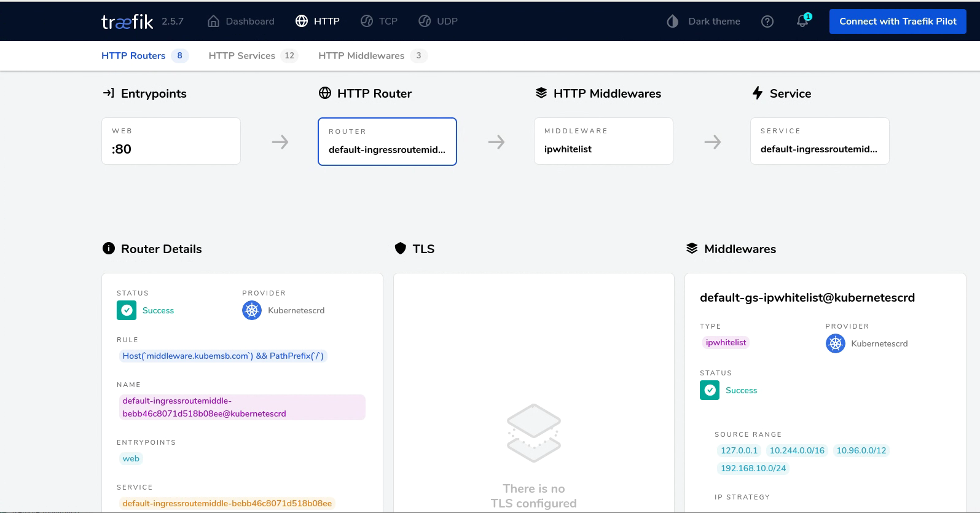980x513 pixels.
Task: Click the Dark theme contrast icon
Action: tap(672, 22)
